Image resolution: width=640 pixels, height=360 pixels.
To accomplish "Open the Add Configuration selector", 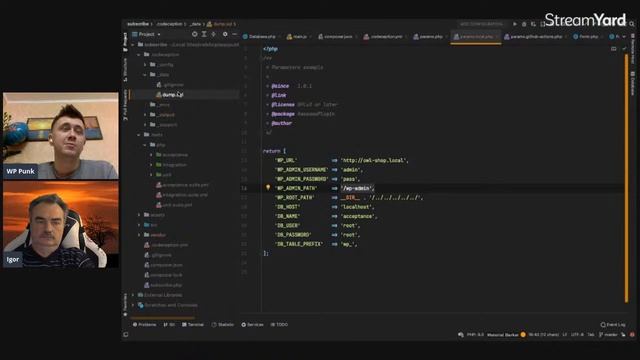I will [482, 24].
